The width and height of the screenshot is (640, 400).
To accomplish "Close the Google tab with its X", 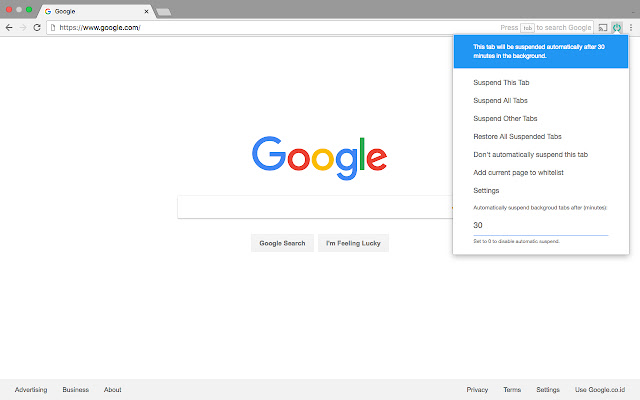I will click(146, 11).
